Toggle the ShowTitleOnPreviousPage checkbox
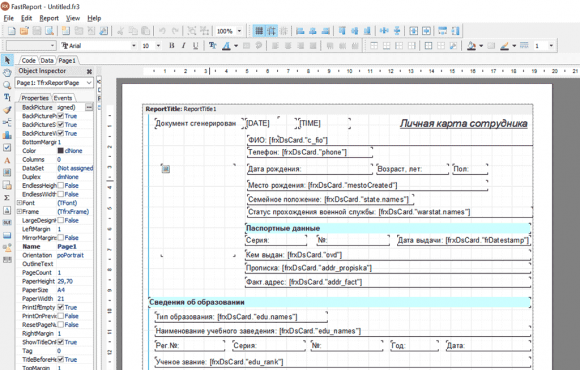 (x=61, y=342)
